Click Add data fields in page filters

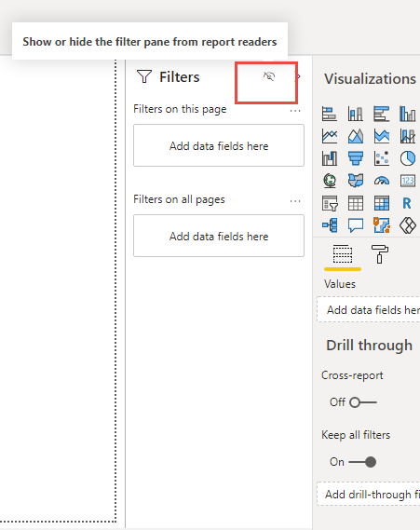tap(219, 145)
